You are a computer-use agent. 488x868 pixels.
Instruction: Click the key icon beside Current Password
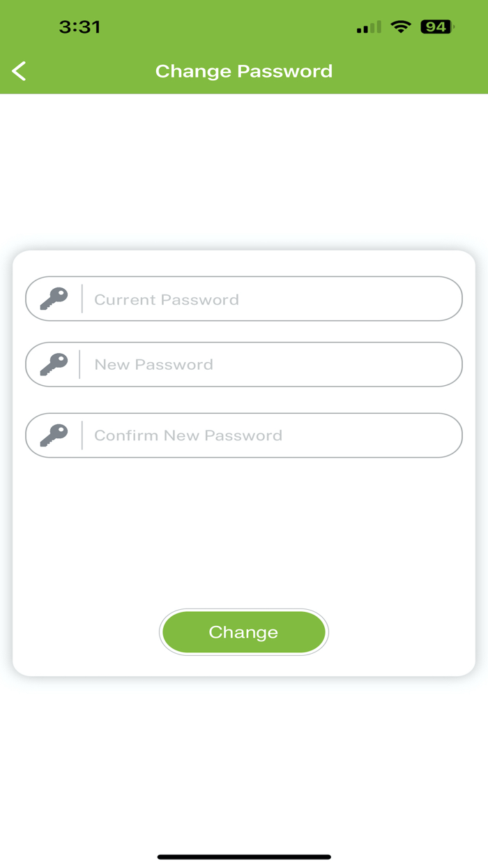[52, 299]
